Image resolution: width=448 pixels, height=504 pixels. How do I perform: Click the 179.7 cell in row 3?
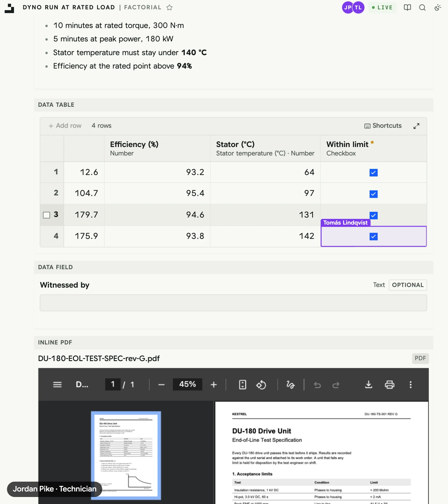point(84,215)
